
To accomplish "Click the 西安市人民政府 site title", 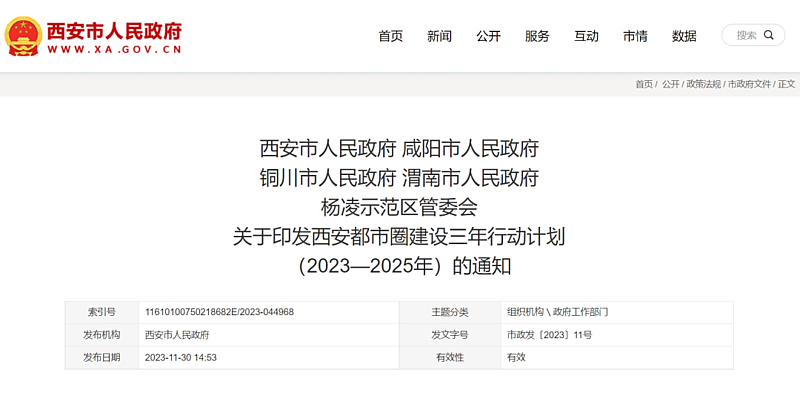I will pos(114,31).
